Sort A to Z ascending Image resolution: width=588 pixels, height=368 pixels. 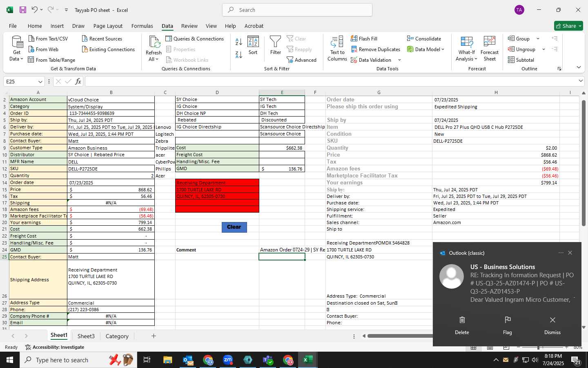pos(239,41)
